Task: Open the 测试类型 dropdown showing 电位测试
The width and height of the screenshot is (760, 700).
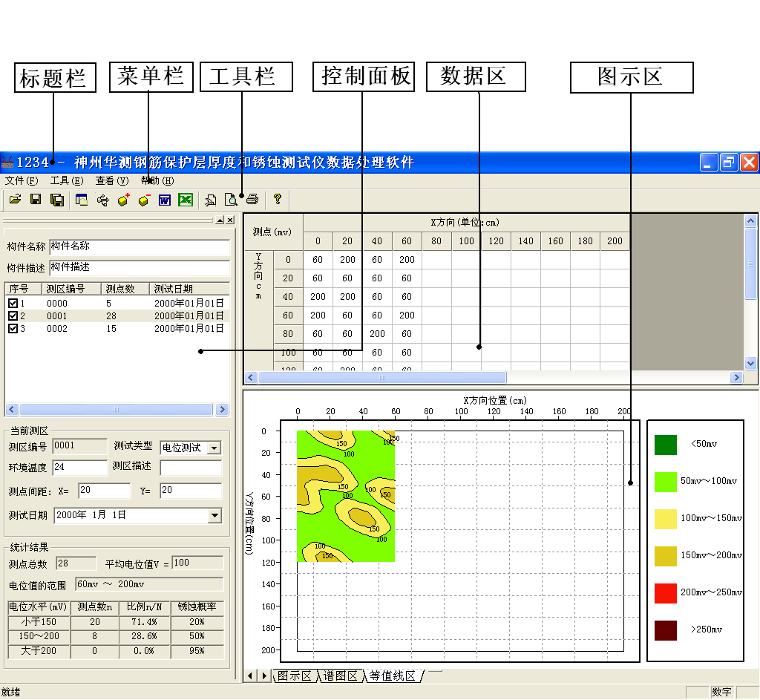Action: (214, 448)
